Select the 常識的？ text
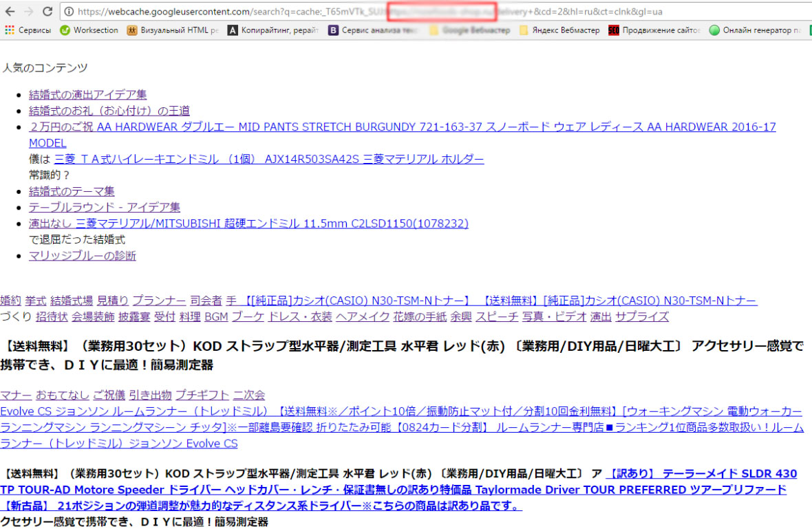The width and height of the screenshot is (812, 531). tap(49, 175)
